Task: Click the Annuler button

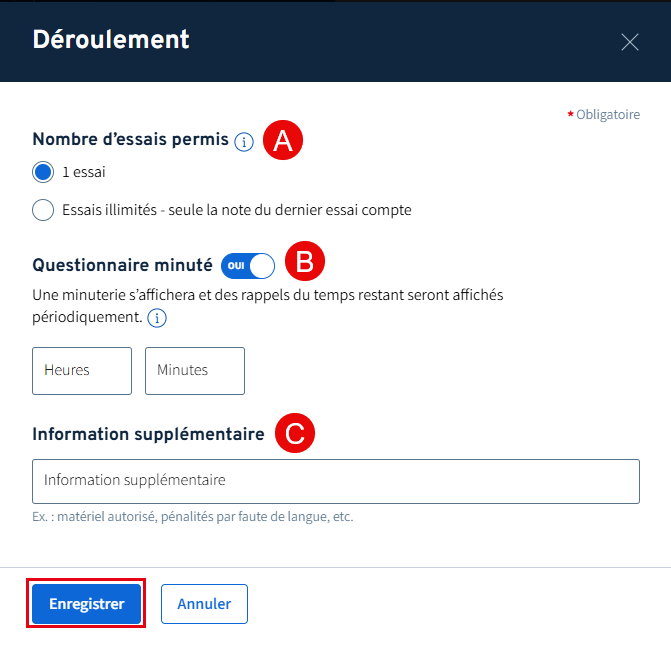Action: (x=204, y=604)
